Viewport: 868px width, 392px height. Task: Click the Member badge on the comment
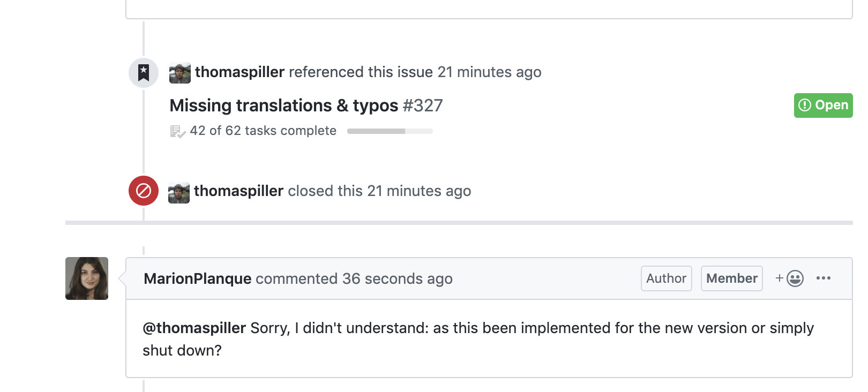(x=731, y=278)
